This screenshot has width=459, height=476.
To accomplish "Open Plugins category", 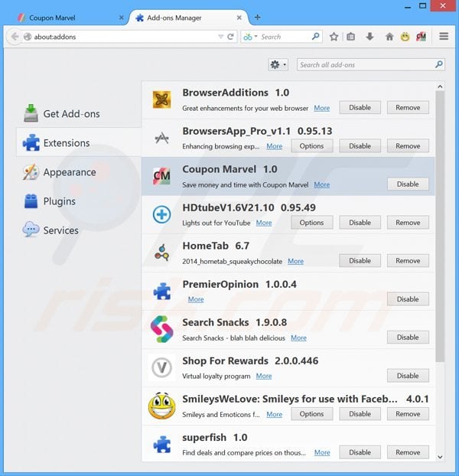I will (78, 201).
